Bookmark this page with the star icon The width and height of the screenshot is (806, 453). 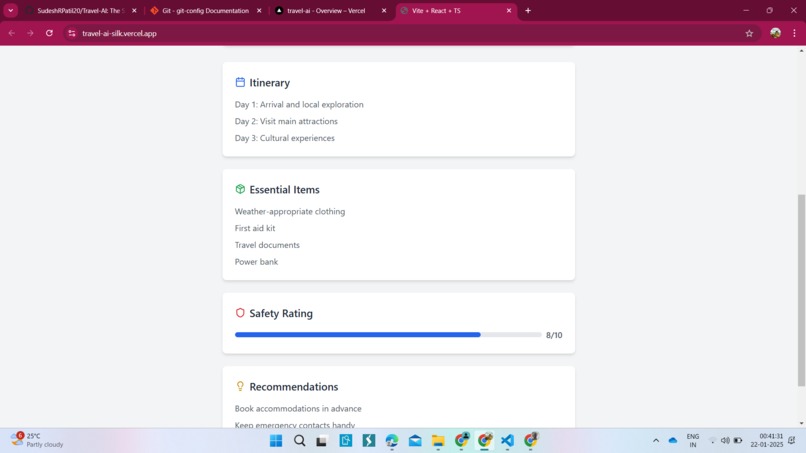coord(749,33)
